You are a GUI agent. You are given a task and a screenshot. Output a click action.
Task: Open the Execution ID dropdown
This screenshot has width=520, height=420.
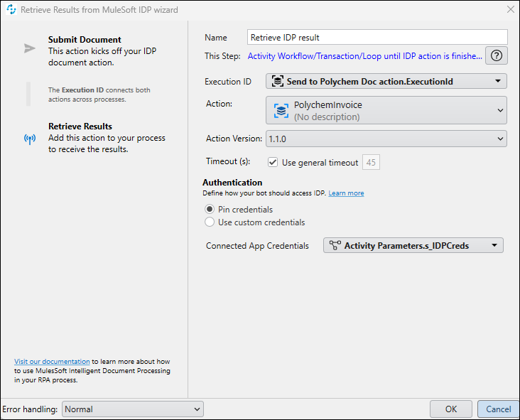[x=386, y=81]
